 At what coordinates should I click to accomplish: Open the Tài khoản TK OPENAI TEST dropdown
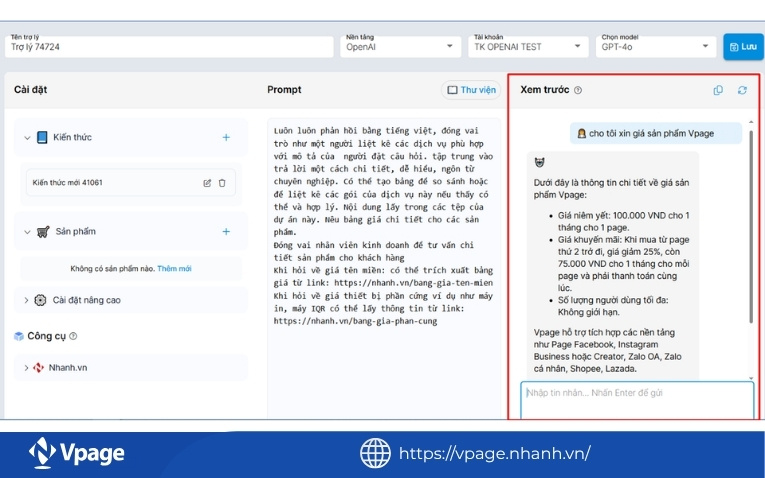(528, 46)
